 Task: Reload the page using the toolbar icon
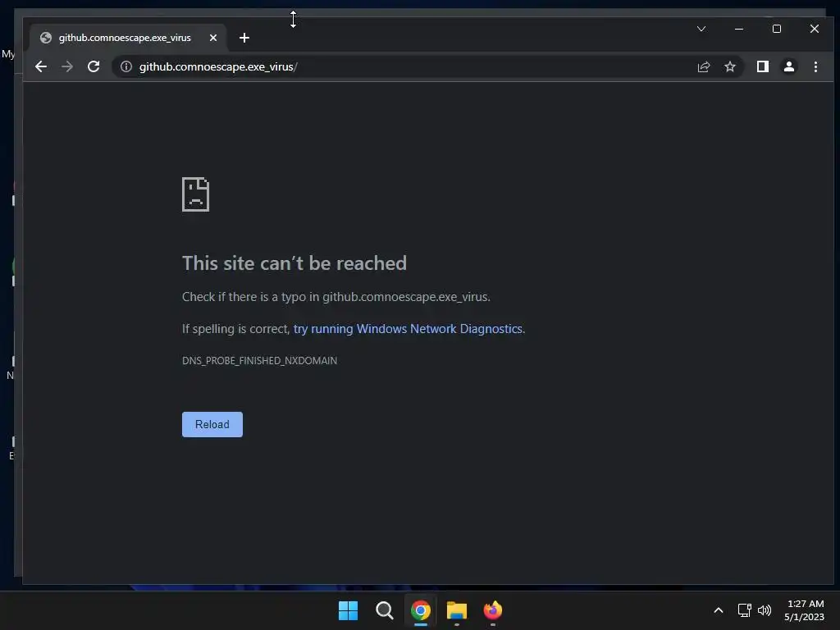click(x=94, y=66)
